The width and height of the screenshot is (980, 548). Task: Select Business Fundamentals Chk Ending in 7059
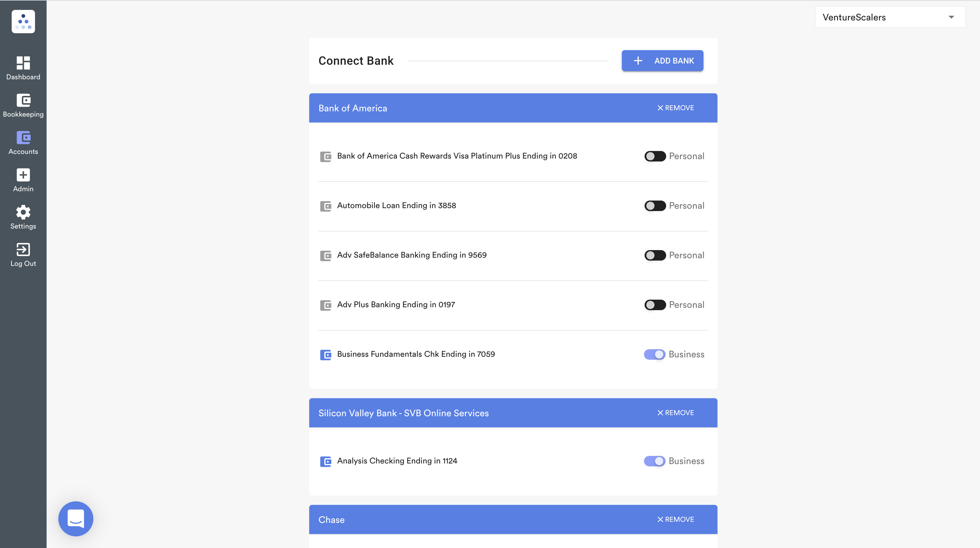coord(416,354)
